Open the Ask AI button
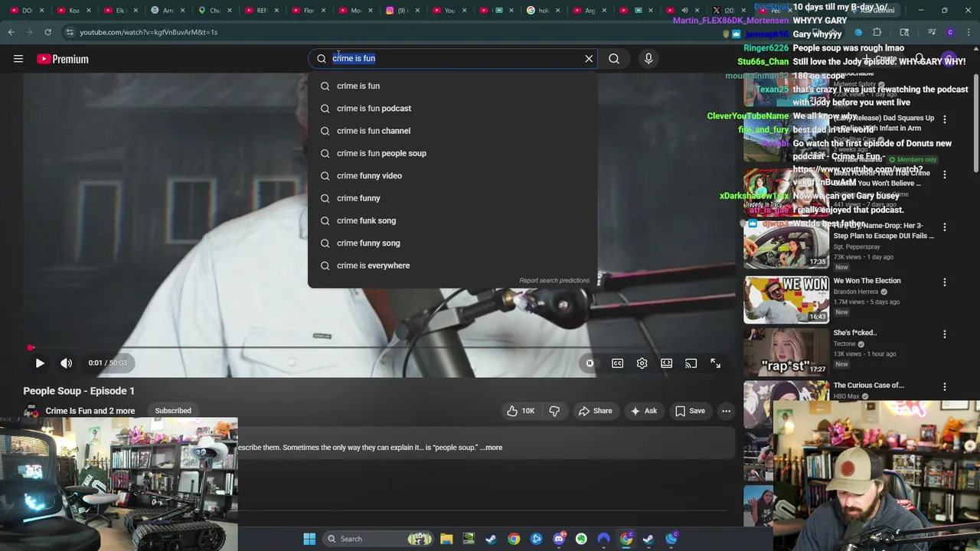The width and height of the screenshot is (980, 551). [643, 411]
